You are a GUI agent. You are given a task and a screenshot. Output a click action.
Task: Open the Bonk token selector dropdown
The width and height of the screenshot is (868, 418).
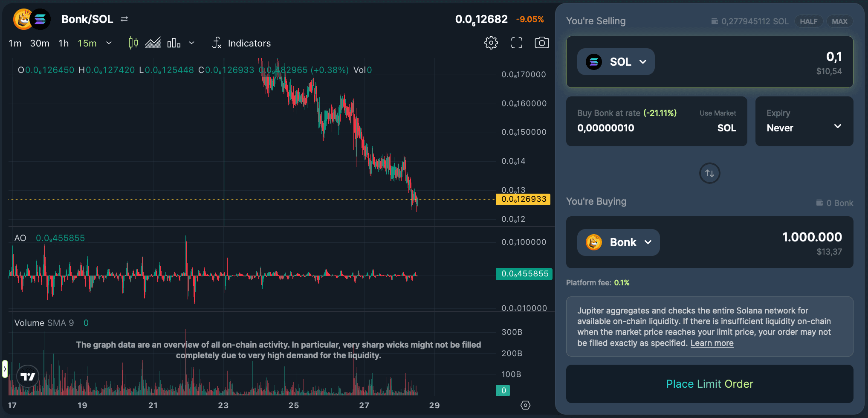tap(618, 242)
